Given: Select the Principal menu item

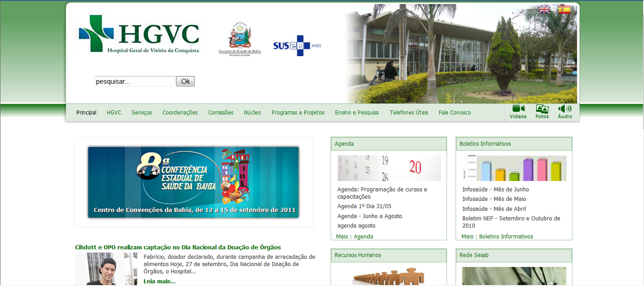Looking at the screenshot, I should pos(86,112).
